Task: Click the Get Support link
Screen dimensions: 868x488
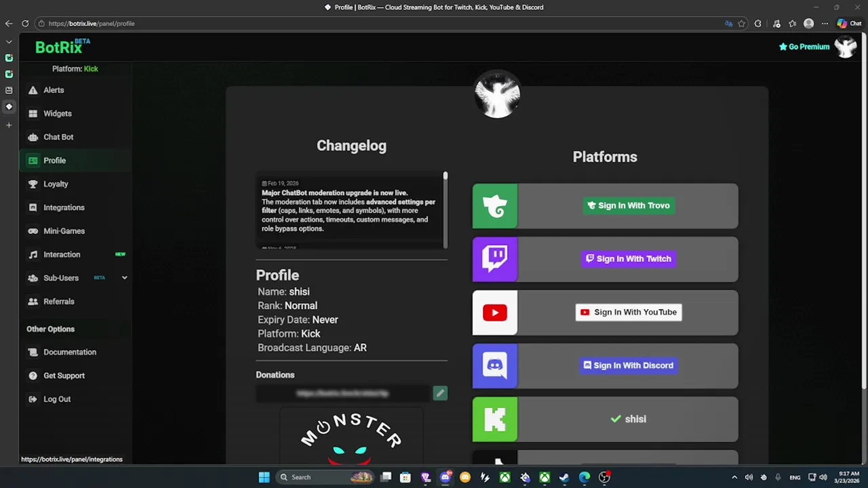Action: point(64,375)
